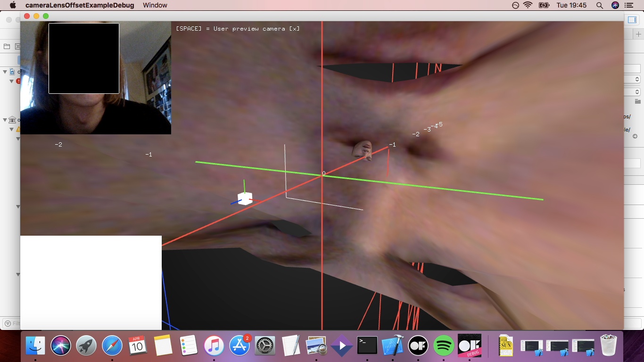
Task: Open Spotlight search magnifier
Action: coord(600,5)
